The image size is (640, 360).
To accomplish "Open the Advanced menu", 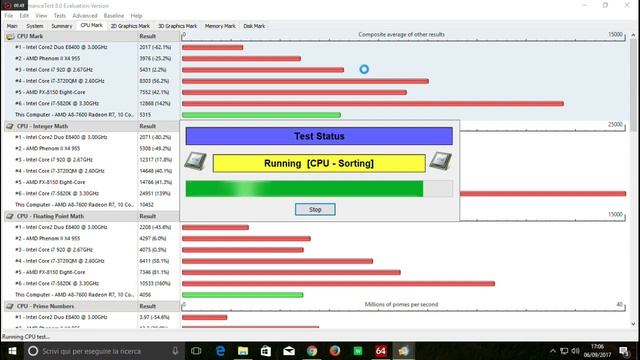I will pyautogui.click(x=85, y=16).
